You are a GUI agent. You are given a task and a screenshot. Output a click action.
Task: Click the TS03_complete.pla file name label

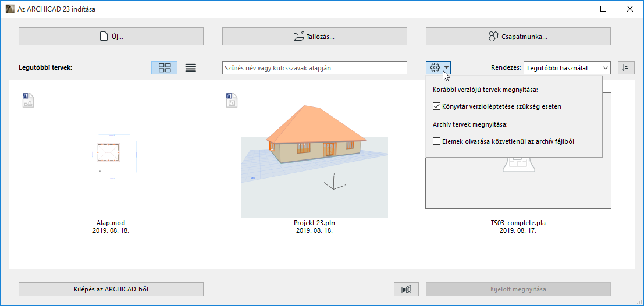point(518,223)
